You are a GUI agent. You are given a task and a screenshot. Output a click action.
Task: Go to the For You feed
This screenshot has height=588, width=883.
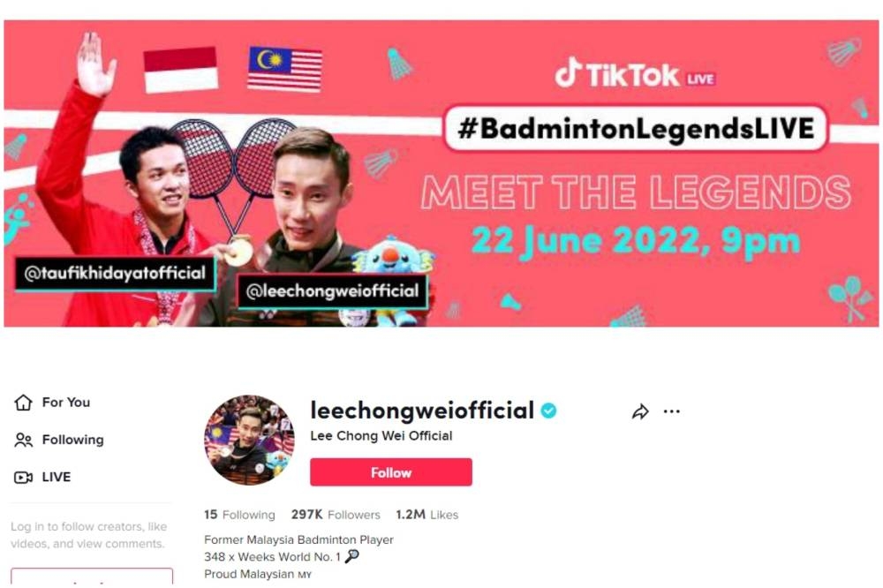[x=66, y=402]
